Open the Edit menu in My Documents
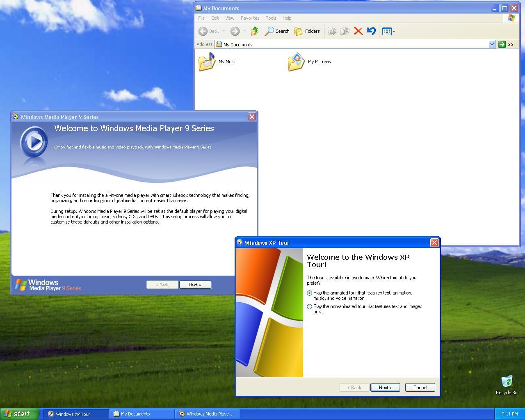The image size is (525, 420). (215, 18)
